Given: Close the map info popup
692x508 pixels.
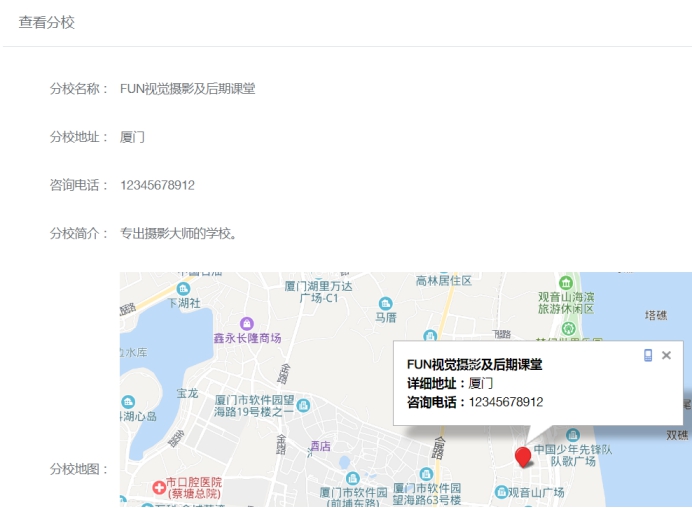Looking at the screenshot, I should (x=666, y=355).
